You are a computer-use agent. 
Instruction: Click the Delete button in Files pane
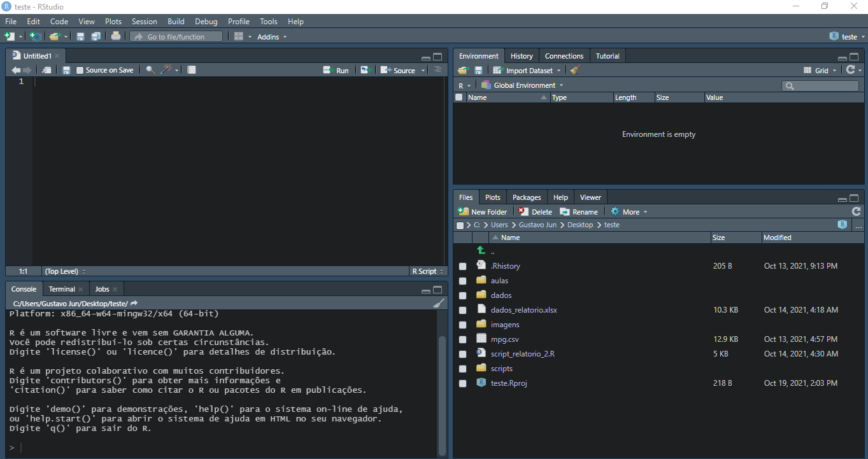pyautogui.click(x=535, y=212)
